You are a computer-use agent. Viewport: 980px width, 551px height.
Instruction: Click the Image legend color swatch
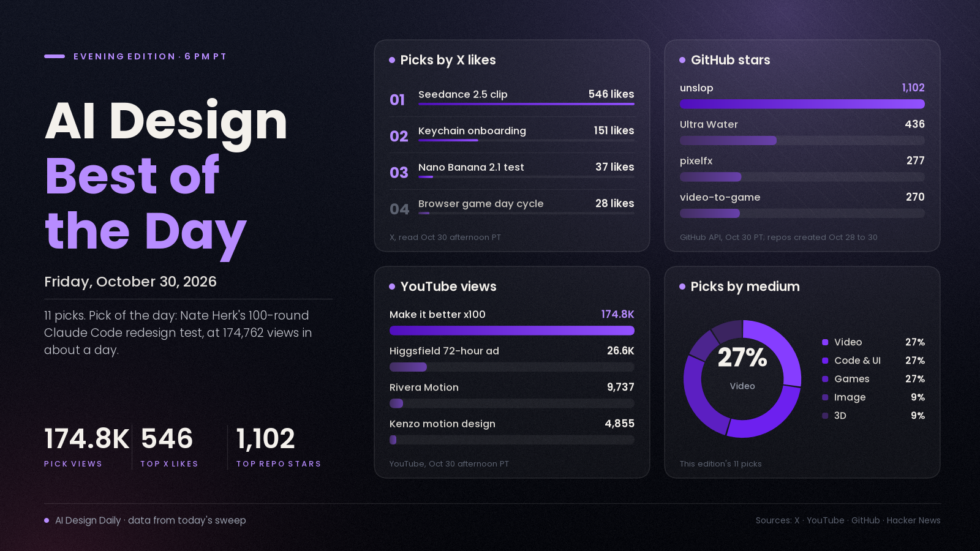click(825, 397)
